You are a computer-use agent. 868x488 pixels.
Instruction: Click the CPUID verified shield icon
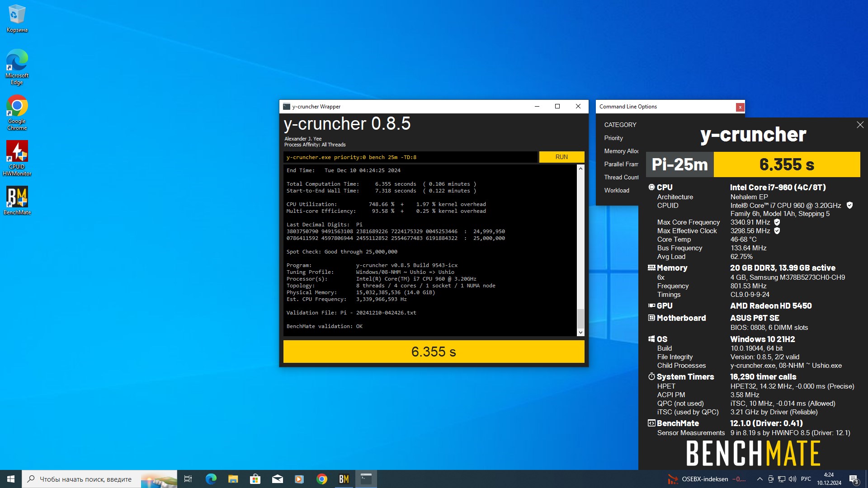click(849, 205)
